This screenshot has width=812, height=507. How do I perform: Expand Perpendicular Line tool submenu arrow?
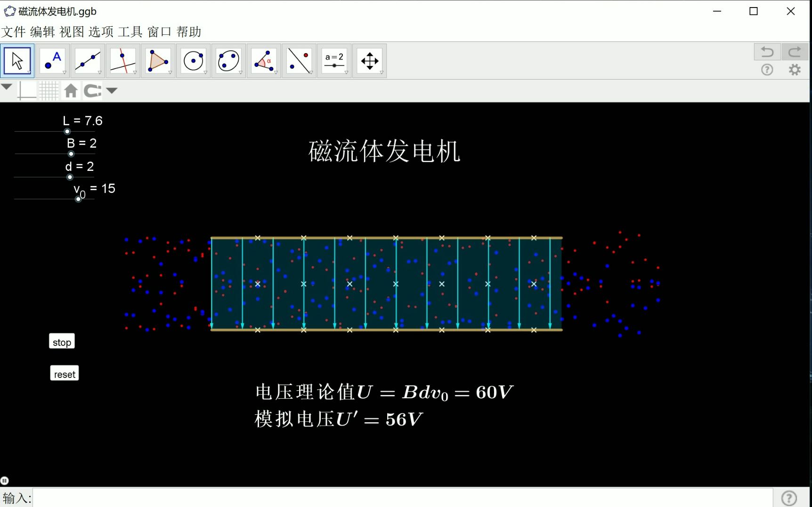point(135,72)
